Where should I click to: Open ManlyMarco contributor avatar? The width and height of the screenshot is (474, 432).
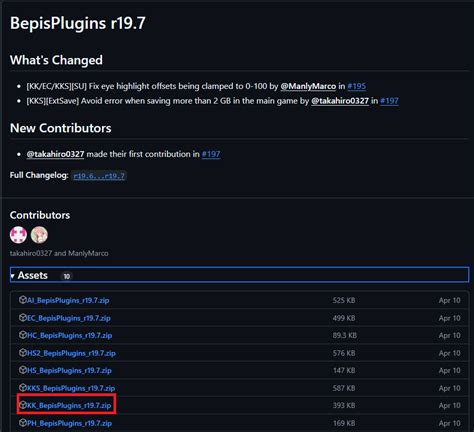pyautogui.click(x=39, y=235)
